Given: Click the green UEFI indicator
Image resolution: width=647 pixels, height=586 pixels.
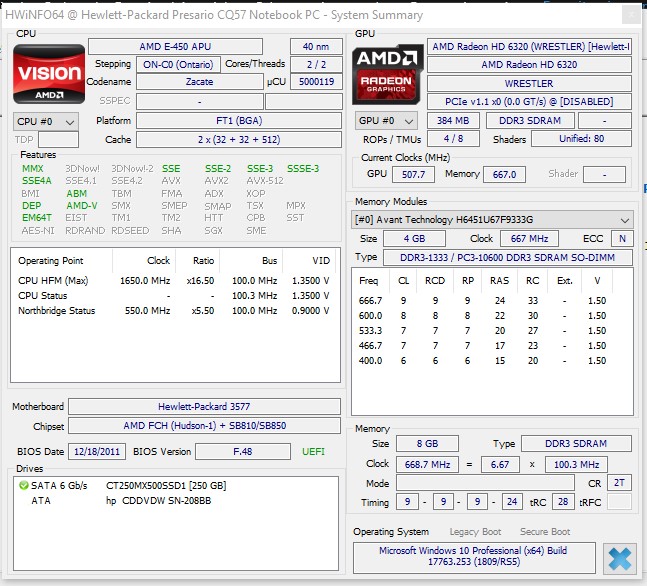Looking at the screenshot, I should 313,451.
